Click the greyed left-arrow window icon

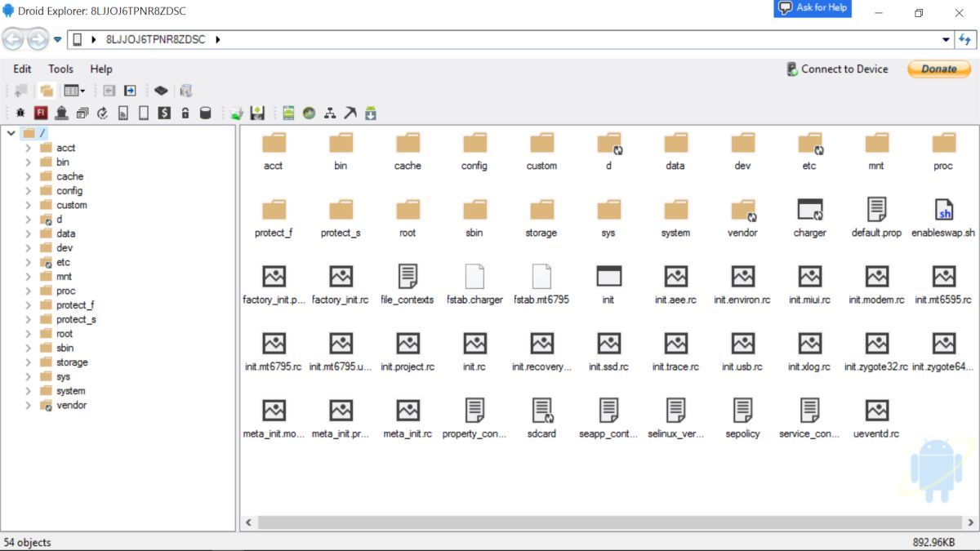[109, 91]
